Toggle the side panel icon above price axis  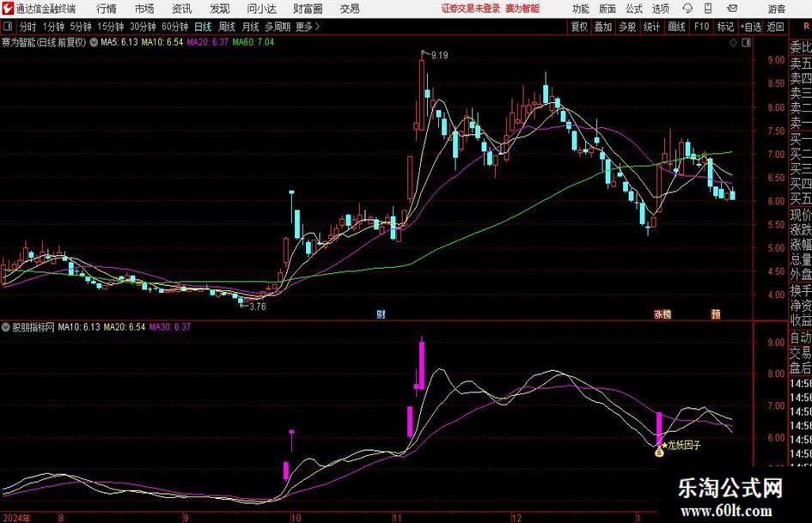click(746, 43)
